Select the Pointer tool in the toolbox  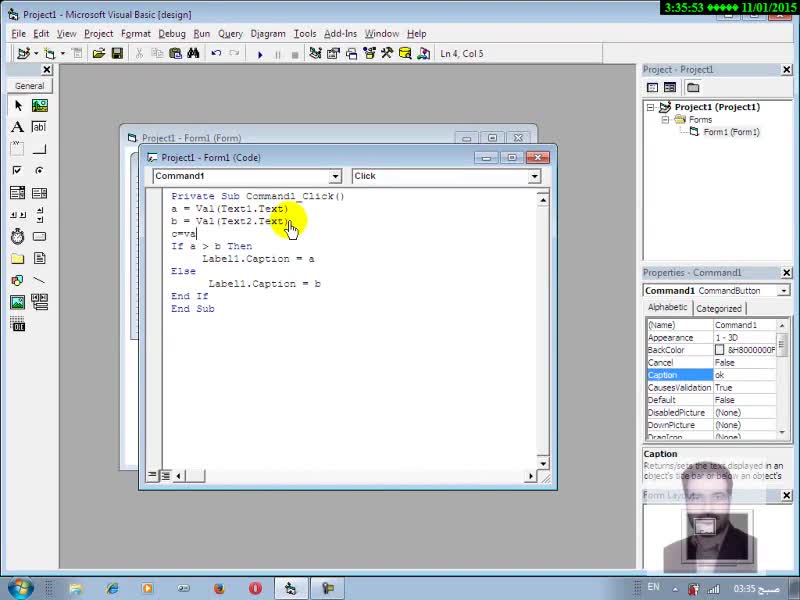tap(18, 106)
